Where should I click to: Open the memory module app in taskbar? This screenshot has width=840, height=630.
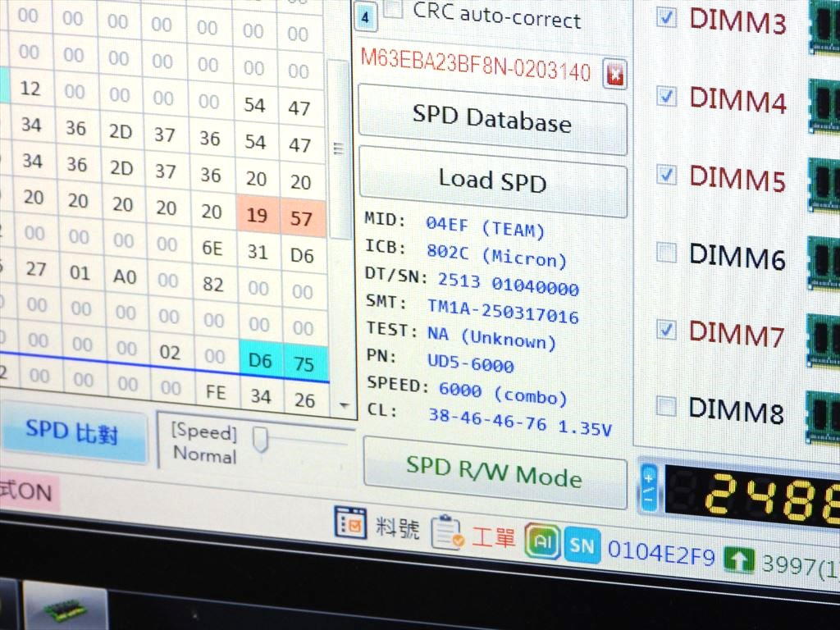click(65, 609)
